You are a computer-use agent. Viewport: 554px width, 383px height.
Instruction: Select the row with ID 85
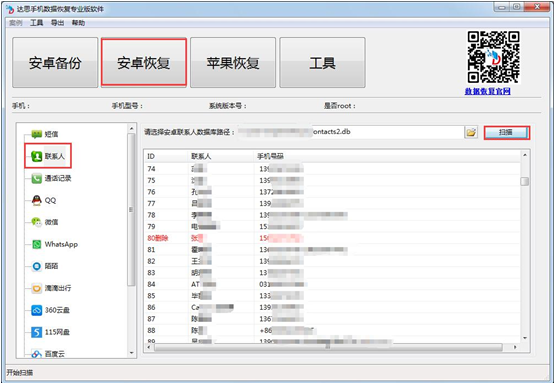pyautogui.click(x=332, y=296)
